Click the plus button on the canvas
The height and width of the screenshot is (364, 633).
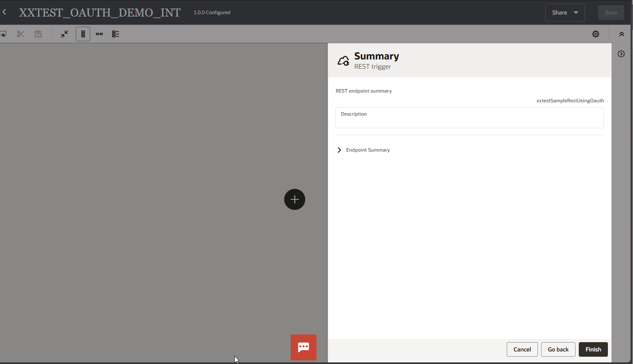tap(294, 199)
